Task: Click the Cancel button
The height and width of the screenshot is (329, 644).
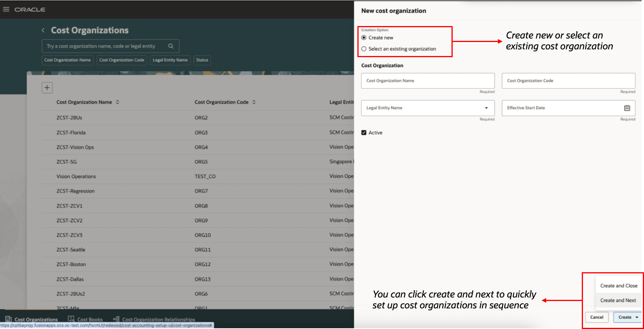Action: 597,317
